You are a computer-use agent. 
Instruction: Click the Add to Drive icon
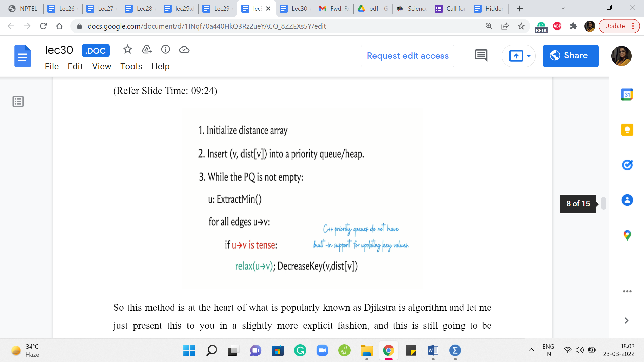[147, 50]
